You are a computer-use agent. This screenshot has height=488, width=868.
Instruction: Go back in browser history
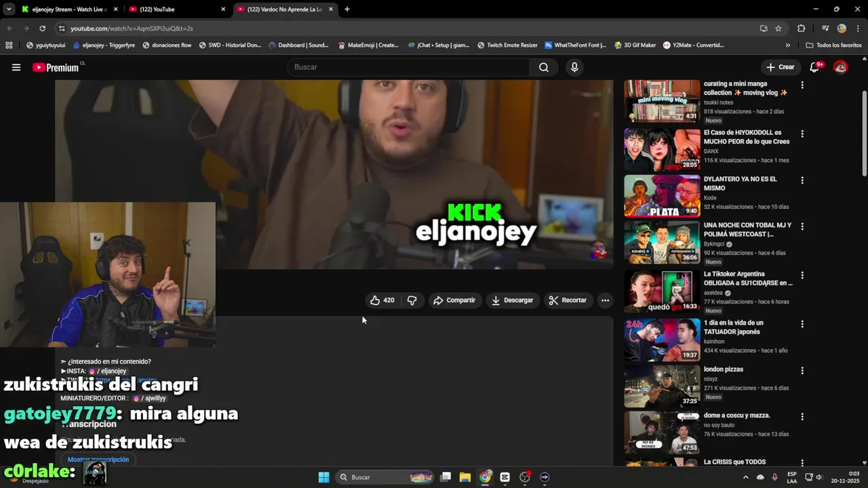point(9,28)
